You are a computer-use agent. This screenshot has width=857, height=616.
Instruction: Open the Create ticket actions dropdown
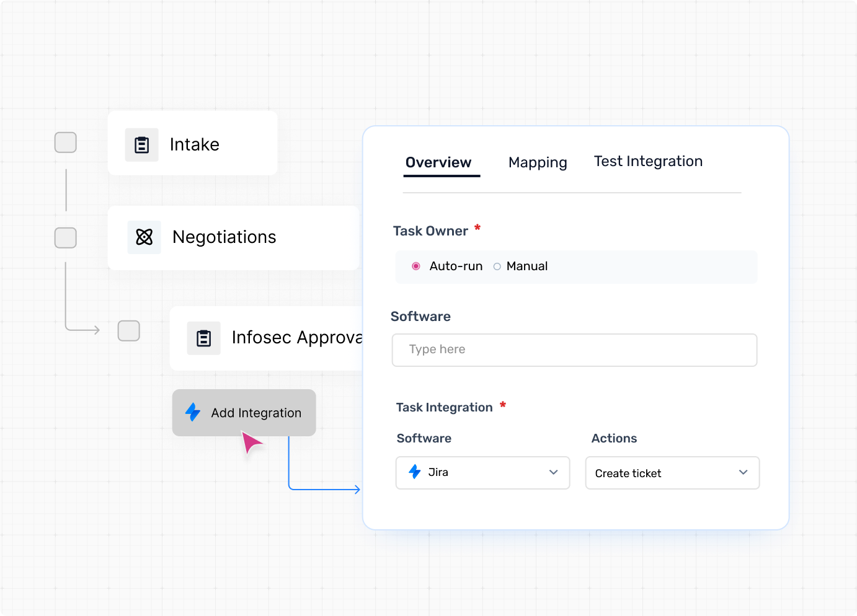pos(673,473)
